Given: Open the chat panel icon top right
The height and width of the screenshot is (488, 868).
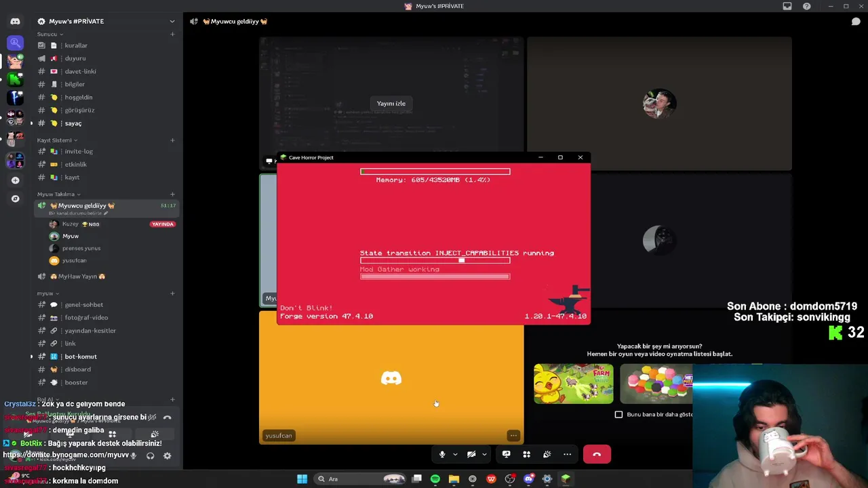Looking at the screenshot, I should [856, 21].
